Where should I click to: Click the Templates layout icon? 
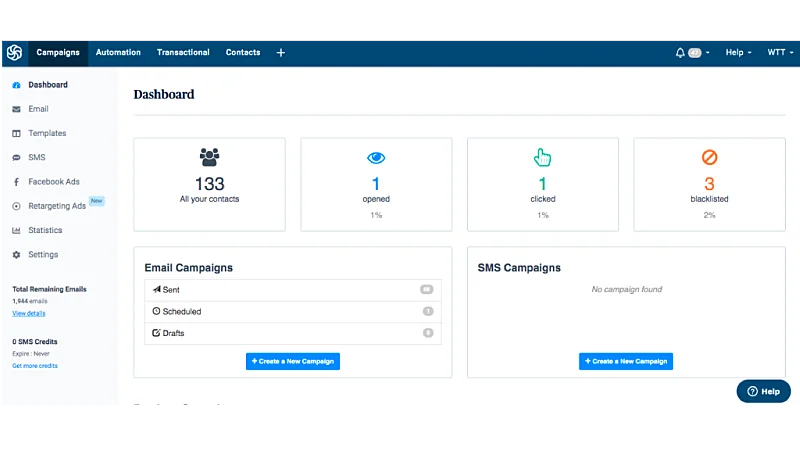[x=16, y=134]
